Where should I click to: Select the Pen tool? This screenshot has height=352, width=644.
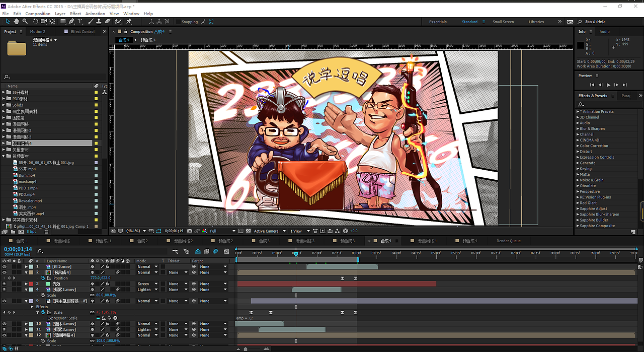point(71,22)
